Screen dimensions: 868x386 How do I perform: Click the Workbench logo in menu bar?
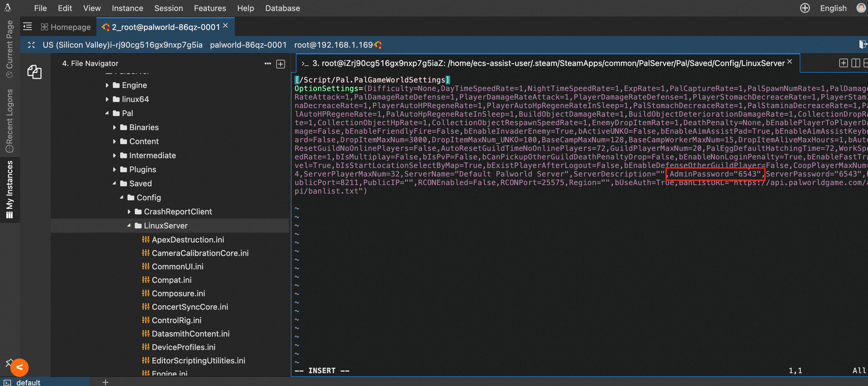click(8, 7)
